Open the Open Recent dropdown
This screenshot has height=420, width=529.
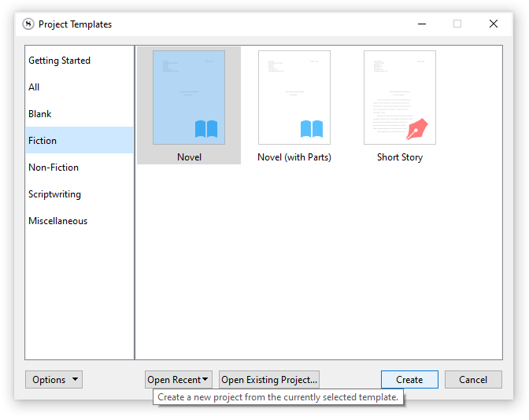point(179,380)
